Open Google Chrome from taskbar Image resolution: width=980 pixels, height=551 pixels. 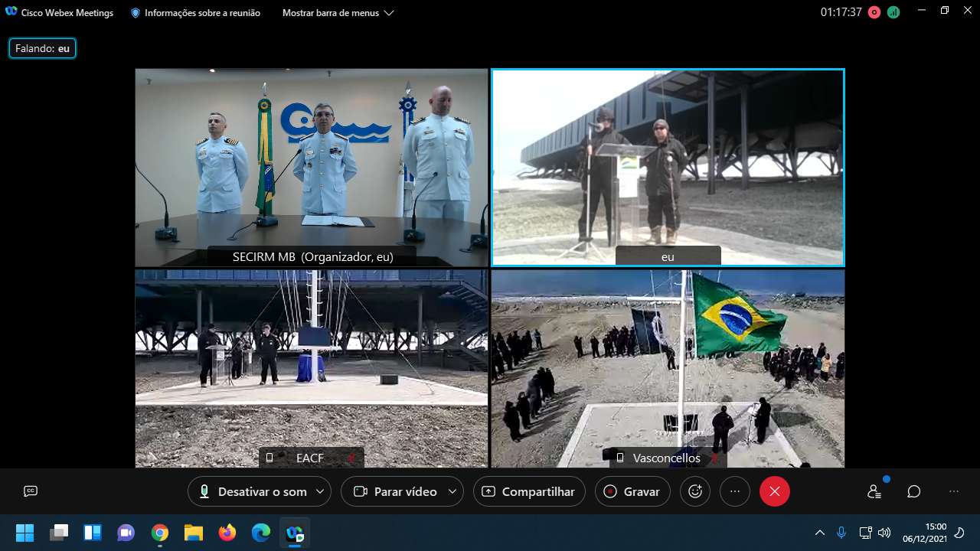pos(160,532)
